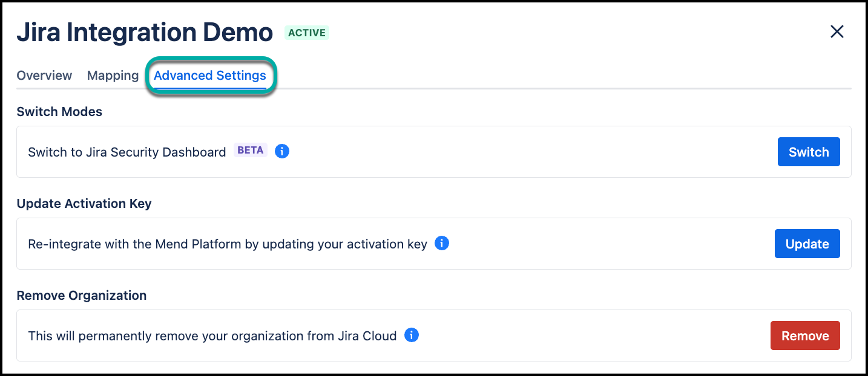
Task: Select the Advanced Settings tab
Action: [209, 76]
